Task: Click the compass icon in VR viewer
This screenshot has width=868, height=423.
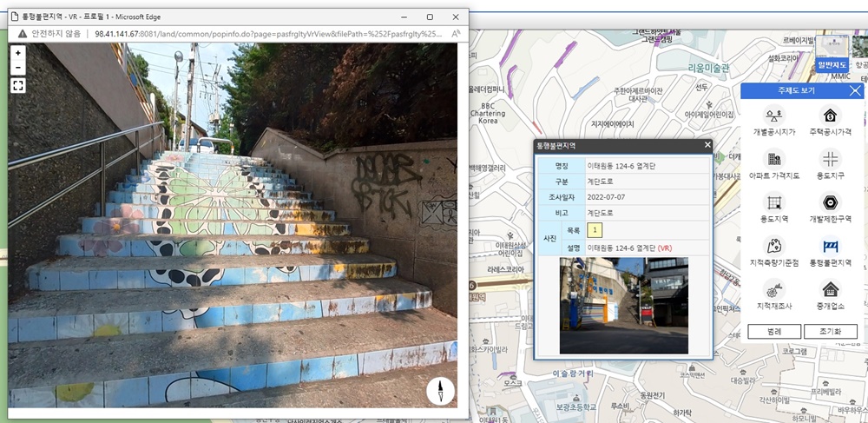Action: point(441,391)
